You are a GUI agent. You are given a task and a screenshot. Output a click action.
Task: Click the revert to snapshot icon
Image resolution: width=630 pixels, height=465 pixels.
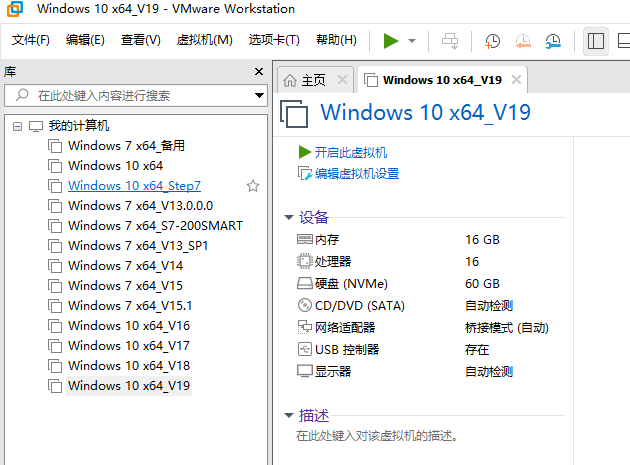(523, 41)
